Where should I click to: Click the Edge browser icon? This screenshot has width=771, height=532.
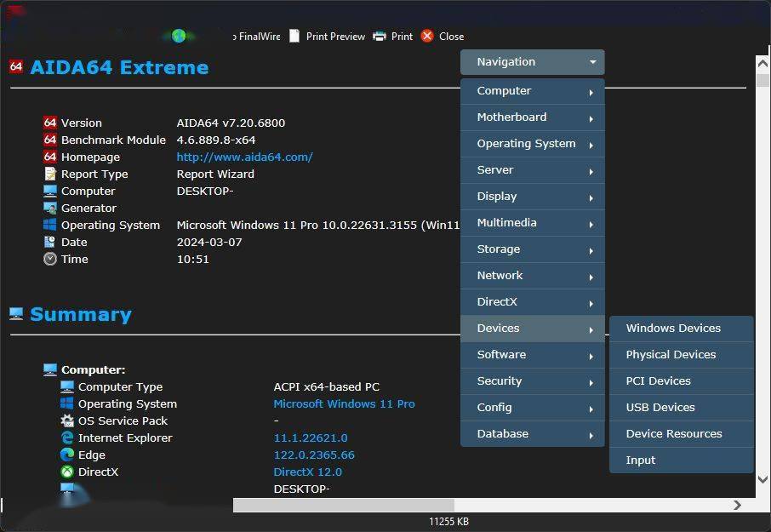click(67, 455)
